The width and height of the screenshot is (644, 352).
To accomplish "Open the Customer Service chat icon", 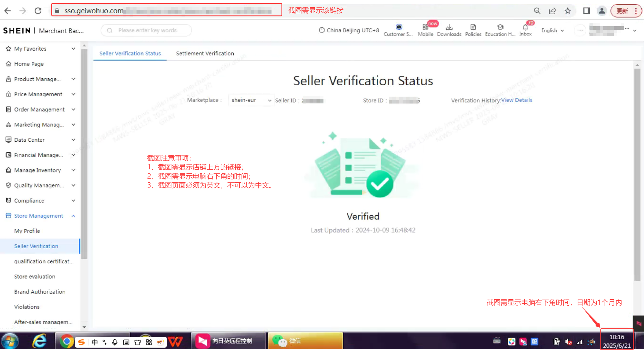I will click(399, 27).
